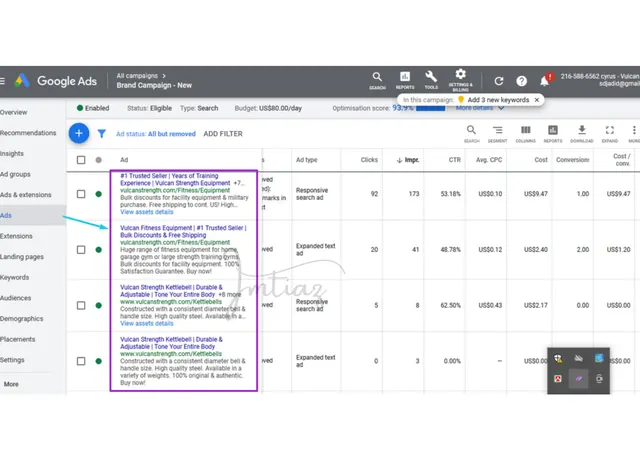The image size is (640, 452).
Task: Click the filter funnel icon
Action: [102, 134]
